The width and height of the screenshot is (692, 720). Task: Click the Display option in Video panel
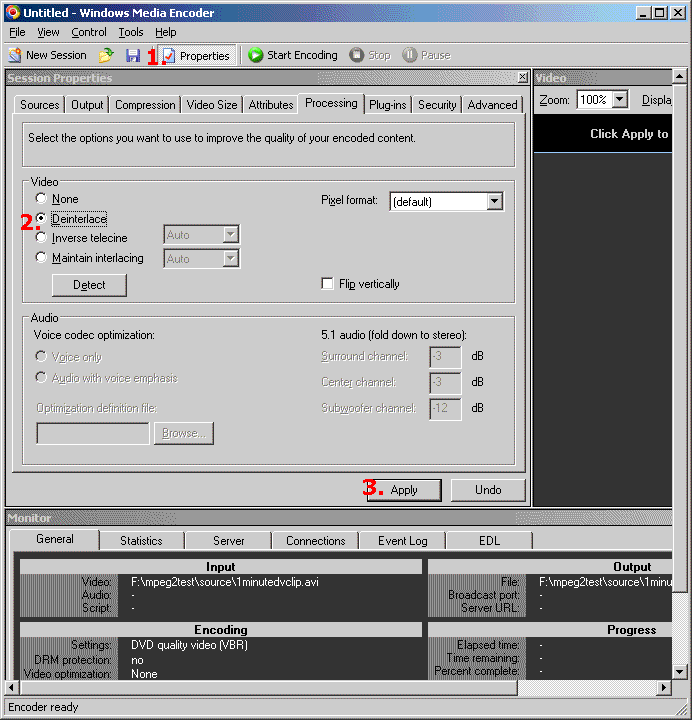(656, 100)
